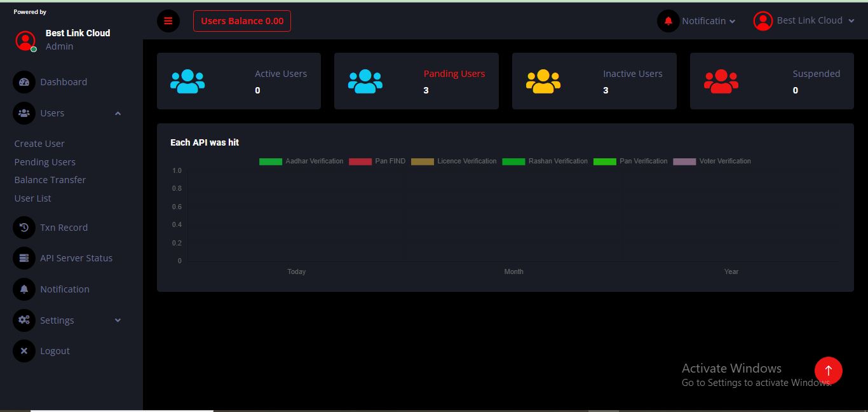Viewport: 868px width, 412px height.
Task: Toggle Voter Verification legend series
Action: (x=712, y=161)
